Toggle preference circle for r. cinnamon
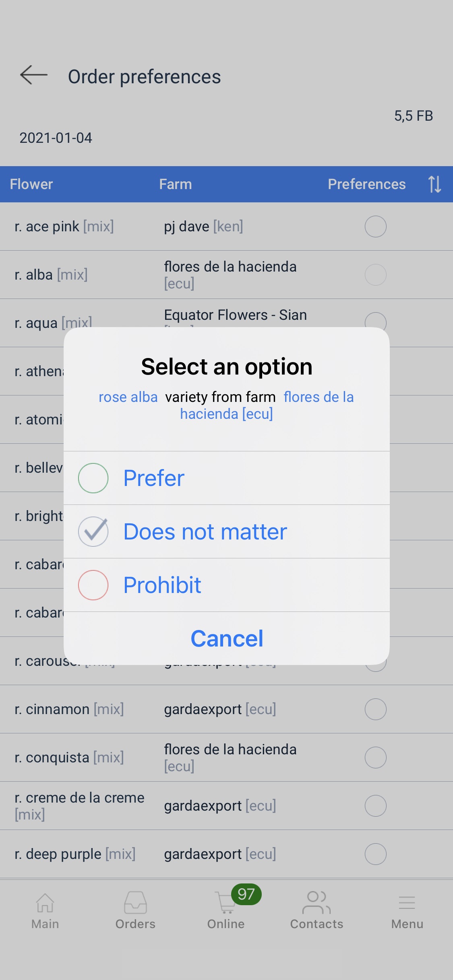The width and height of the screenshot is (453, 980). point(375,709)
